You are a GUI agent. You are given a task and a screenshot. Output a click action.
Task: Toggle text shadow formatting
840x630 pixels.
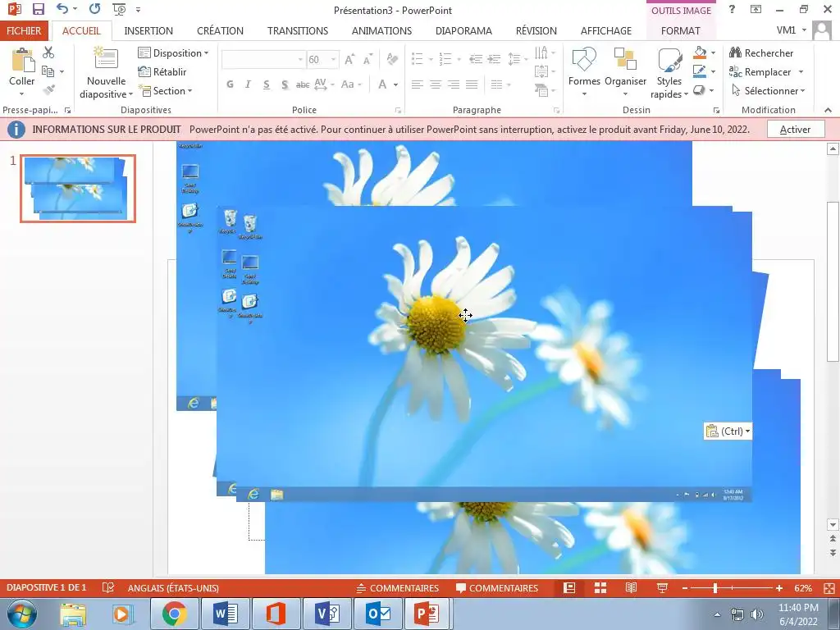285,84
